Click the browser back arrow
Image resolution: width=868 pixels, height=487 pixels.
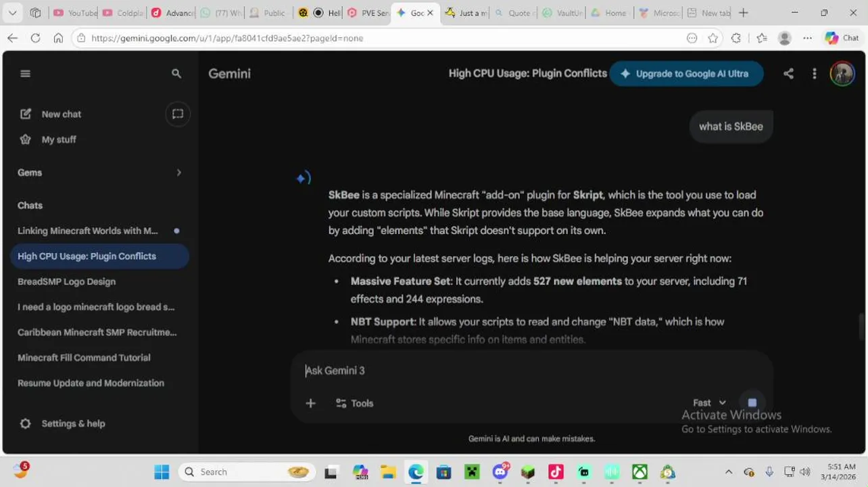[x=13, y=38]
